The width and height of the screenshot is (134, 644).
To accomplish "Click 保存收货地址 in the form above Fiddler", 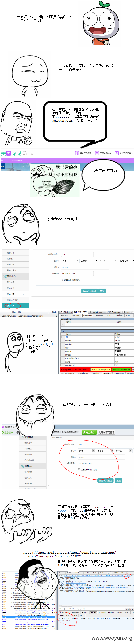I will tap(89, 291).
